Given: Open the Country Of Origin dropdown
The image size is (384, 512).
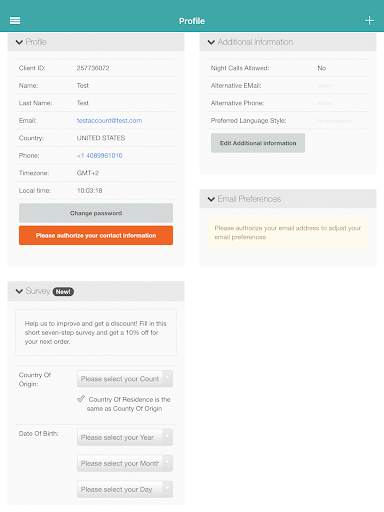Looking at the screenshot, I should coord(125,379).
